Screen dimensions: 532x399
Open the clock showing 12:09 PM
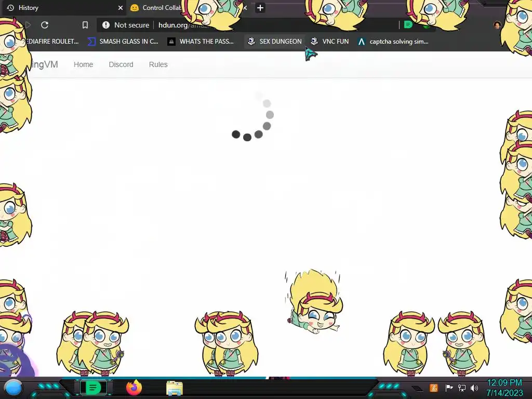tap(504, 388)
